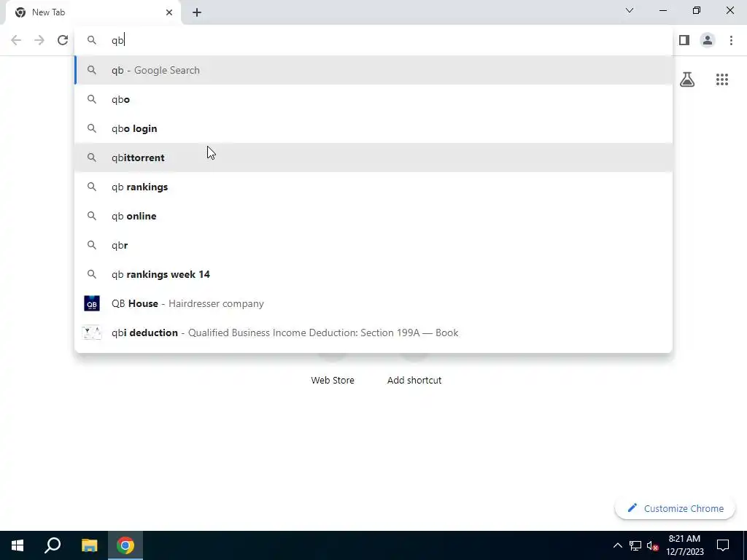Open the network tray icon

point(635,545)
